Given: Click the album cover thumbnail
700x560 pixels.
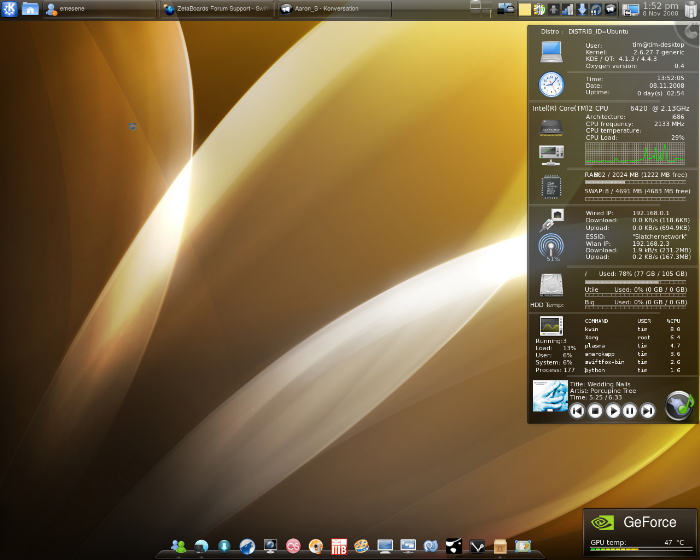Looking at the screenshot, I should coord(549,395).
